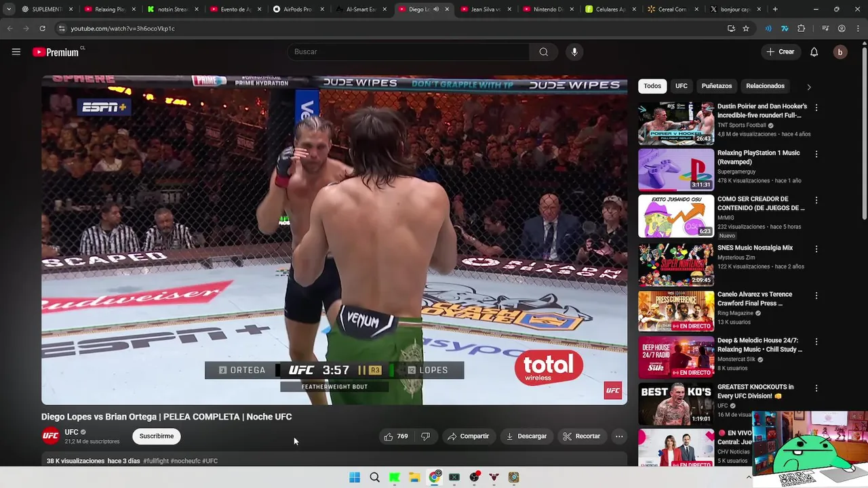
Task: Mute the Diego Lopes tab audio
Action: coord(436,9)
